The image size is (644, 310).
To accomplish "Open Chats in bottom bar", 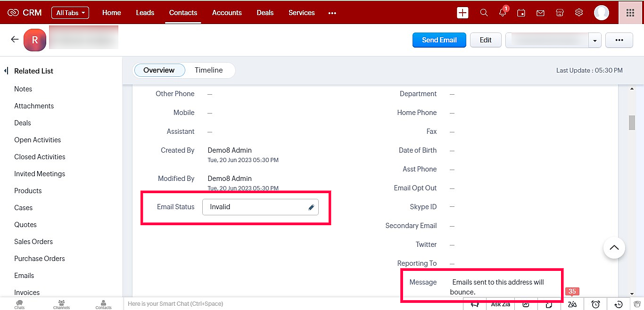I will [x=19, y=304].
